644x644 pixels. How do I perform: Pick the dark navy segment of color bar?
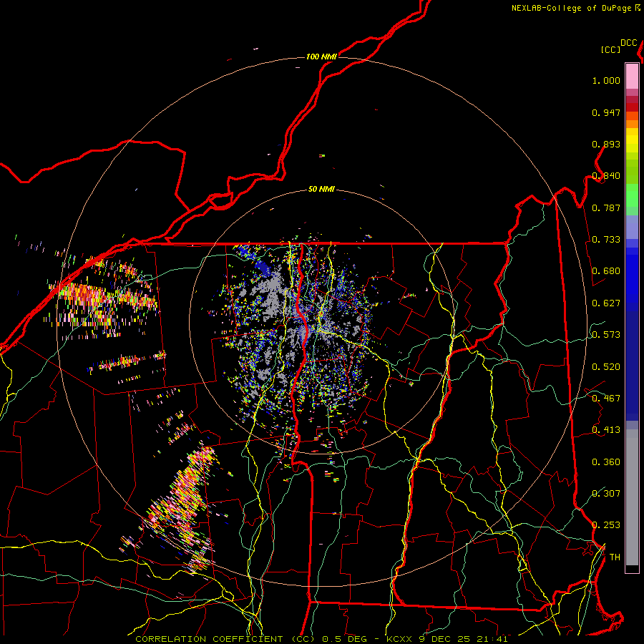click(x=632, y=366)
